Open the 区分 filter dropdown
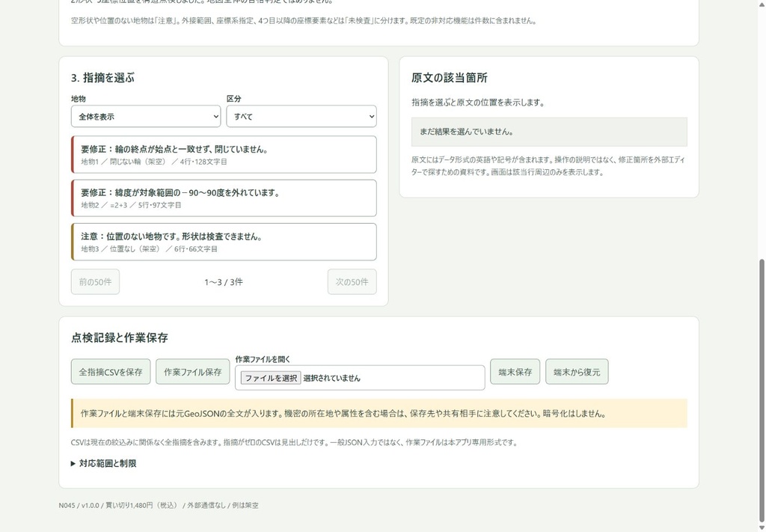Image resolution: width=766 pixels, height=532 pixels. tap(301, 116)
